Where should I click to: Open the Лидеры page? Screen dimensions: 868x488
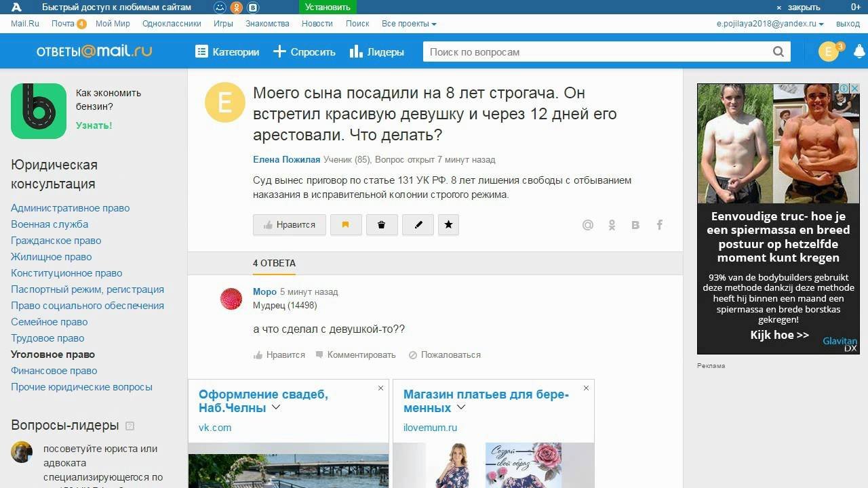click(377, 52)
